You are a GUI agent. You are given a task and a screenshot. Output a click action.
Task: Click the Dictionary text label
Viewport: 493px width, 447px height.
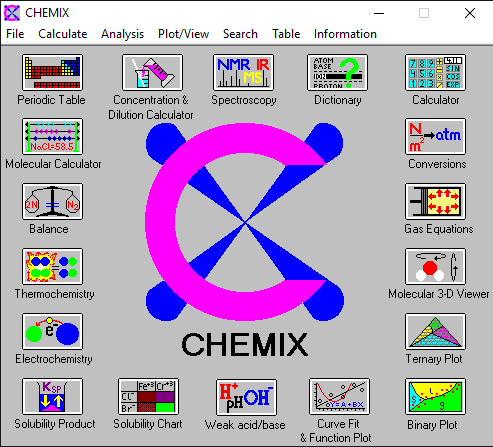(x=338, y=100)
